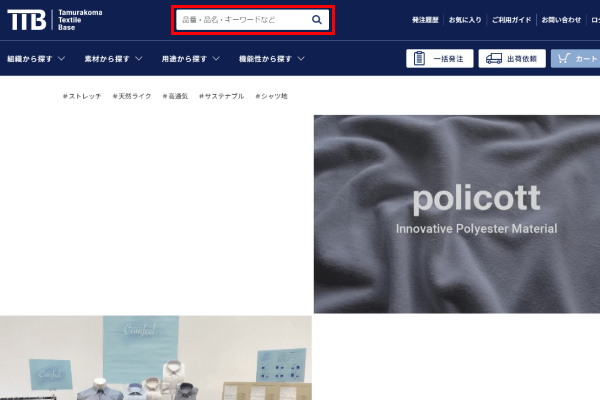Open お気に入り favorites
The width and height of the screenshot is (600, 400).
pyautogui.click(x=464, y=20)
